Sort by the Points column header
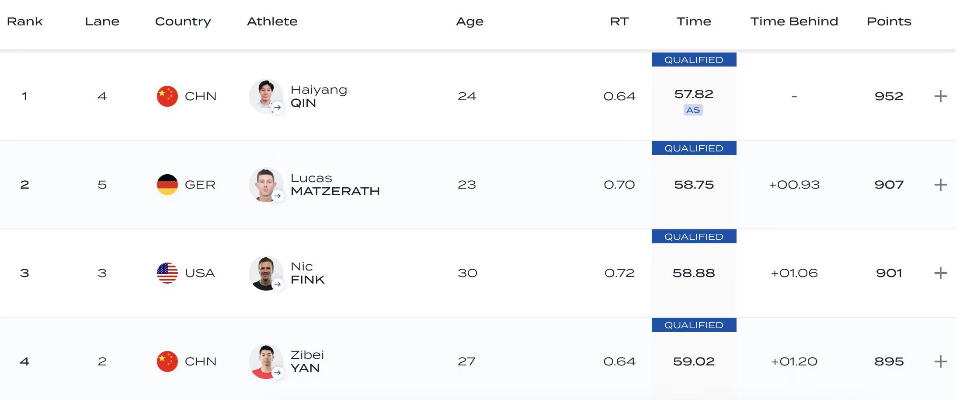 [889, 21]
